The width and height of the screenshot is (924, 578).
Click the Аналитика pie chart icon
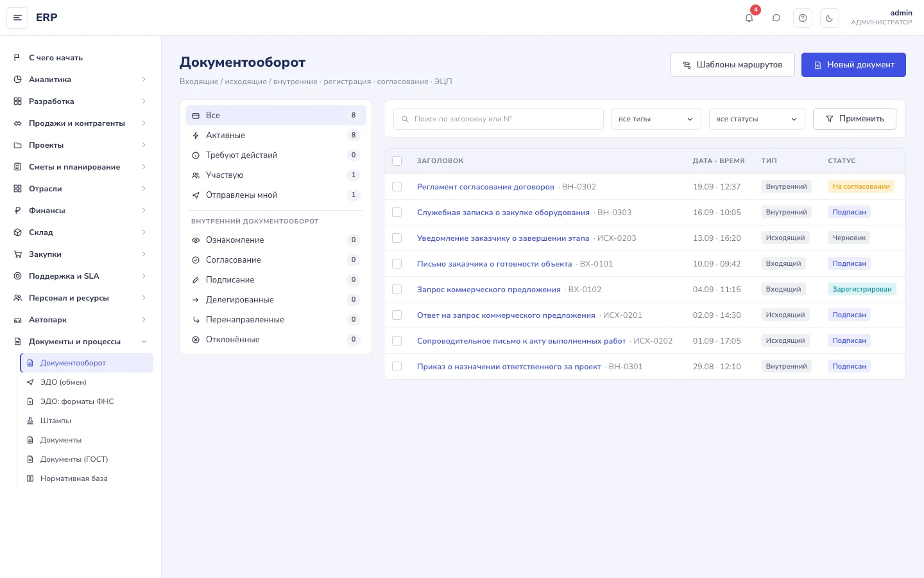click(17, 80)
